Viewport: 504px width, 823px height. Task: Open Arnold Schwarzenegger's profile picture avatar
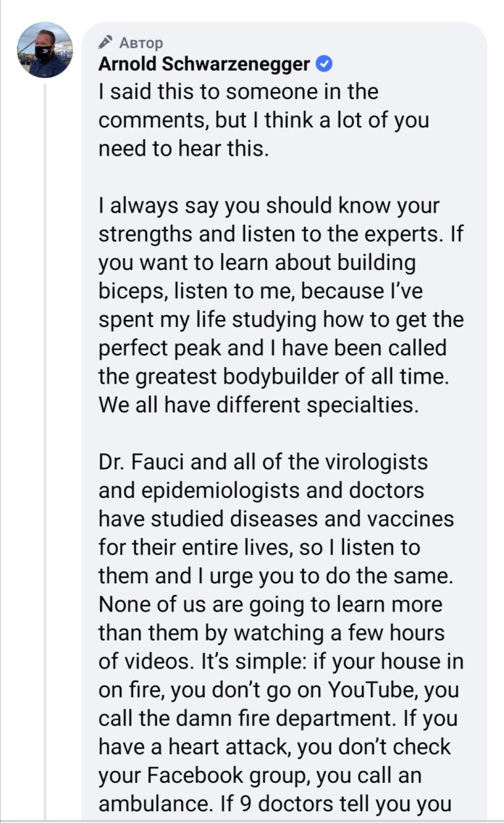tap(45, 51)
